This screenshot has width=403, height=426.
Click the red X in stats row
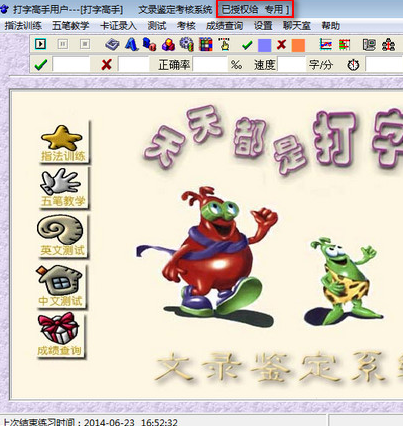pos(106,64)
